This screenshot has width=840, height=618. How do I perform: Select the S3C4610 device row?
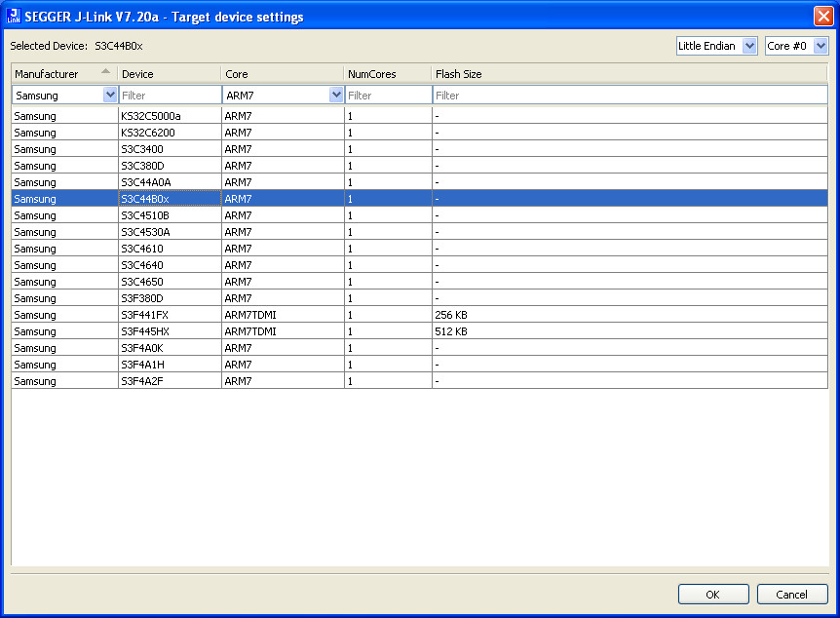[419, 249]
